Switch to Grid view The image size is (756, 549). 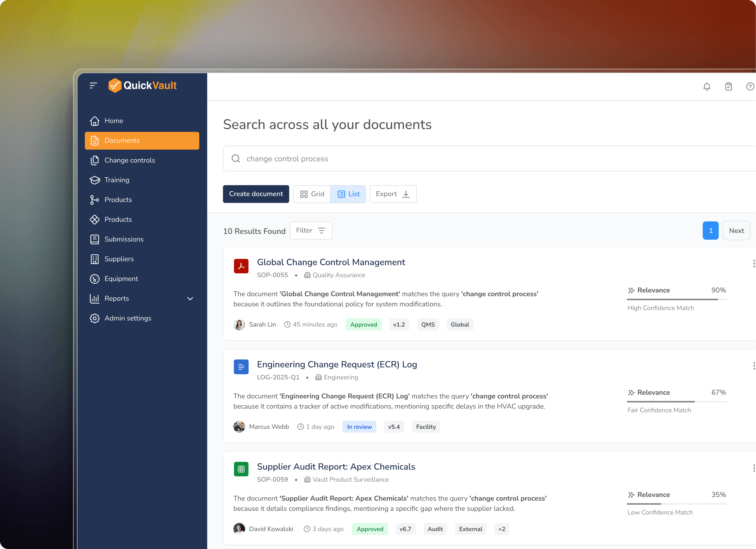pyautogui.click(x=312, y=194)
